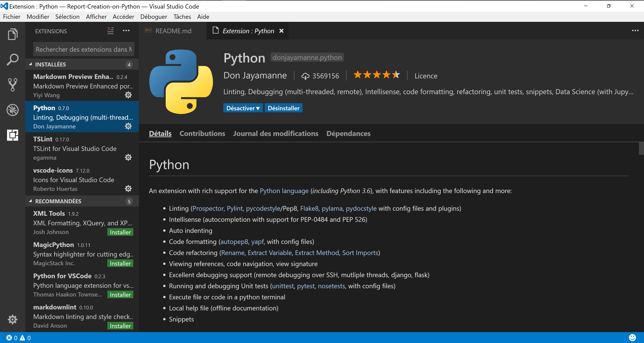This screenshot has width=644, height=343.
Task: Open the Search view in activity bar
Action: click(13, 60)
